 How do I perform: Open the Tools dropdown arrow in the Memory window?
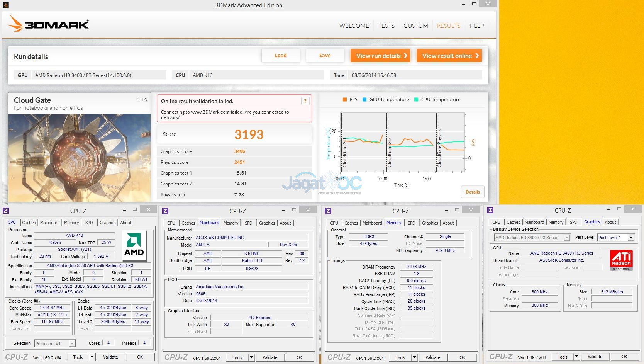click(x=414, y=357)
